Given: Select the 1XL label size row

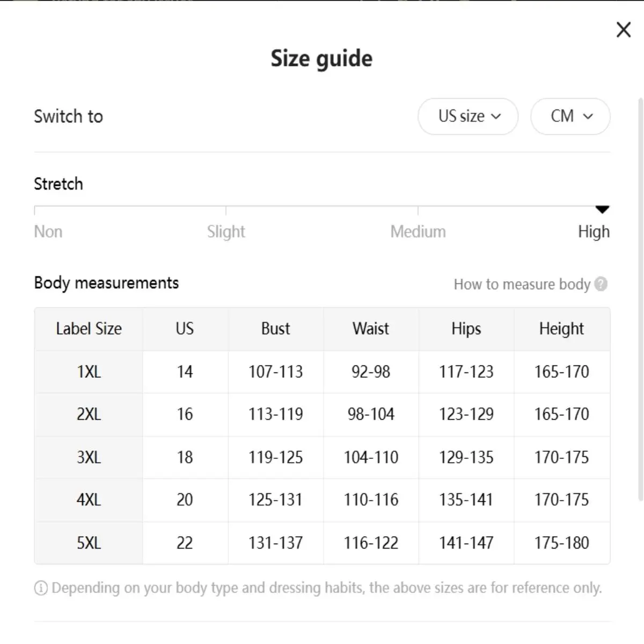Looking at the screenshot, I should click(89, 371).
